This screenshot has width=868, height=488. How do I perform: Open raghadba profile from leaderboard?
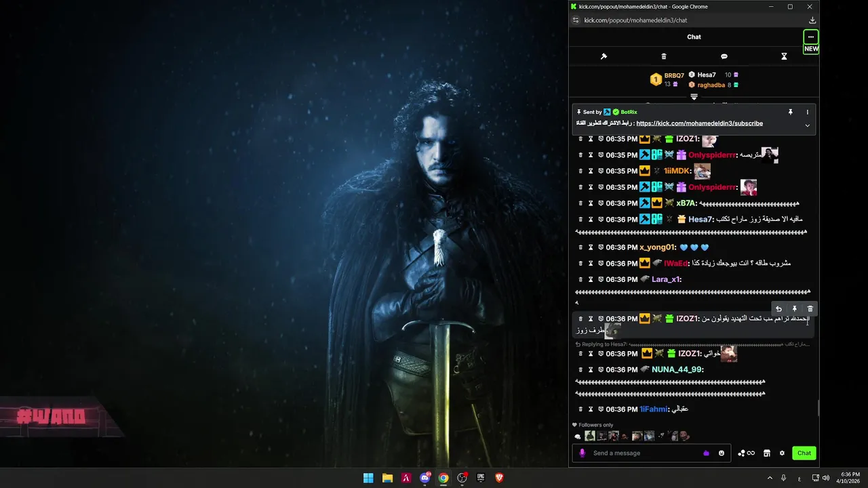tap(711, 85)
